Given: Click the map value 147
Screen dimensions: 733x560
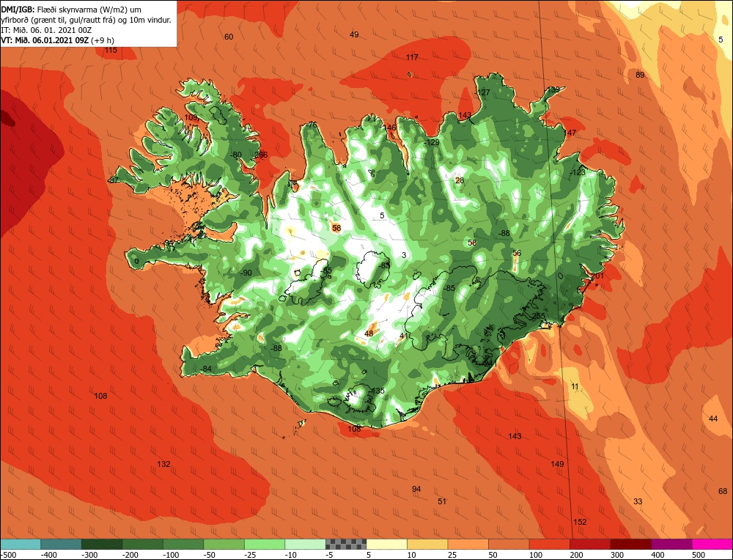Looking at the screenshot, I should click(570, 133).
